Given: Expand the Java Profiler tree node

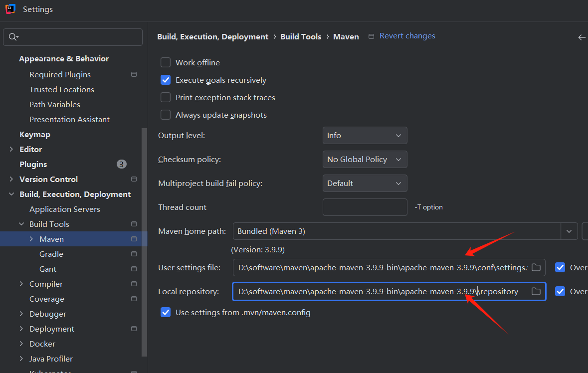Looking at the screenshot, I should tap(21, 359).
